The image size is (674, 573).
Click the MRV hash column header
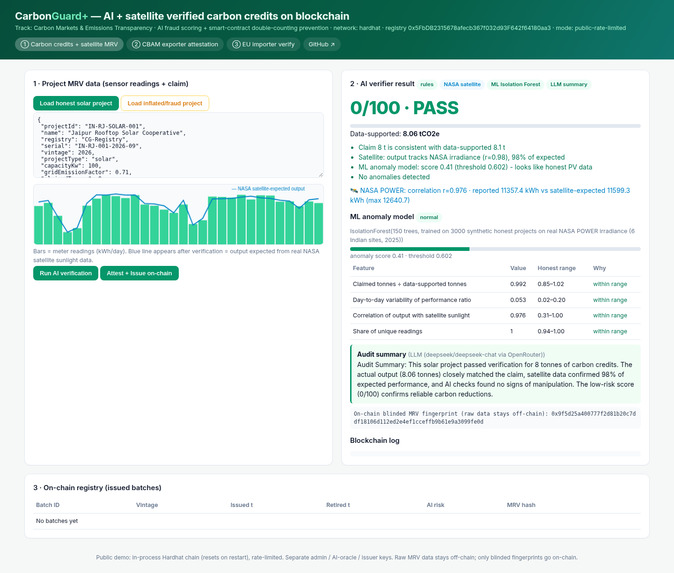[521, 505]
